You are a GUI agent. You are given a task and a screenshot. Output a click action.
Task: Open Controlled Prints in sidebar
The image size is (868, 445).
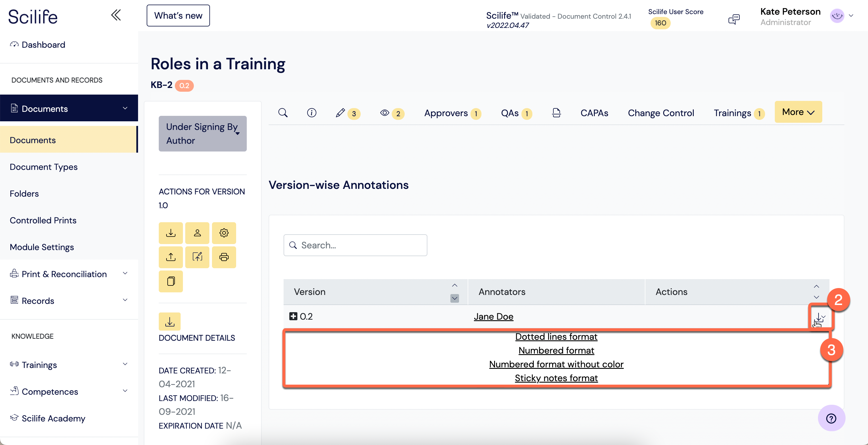(x=43, y=220)
